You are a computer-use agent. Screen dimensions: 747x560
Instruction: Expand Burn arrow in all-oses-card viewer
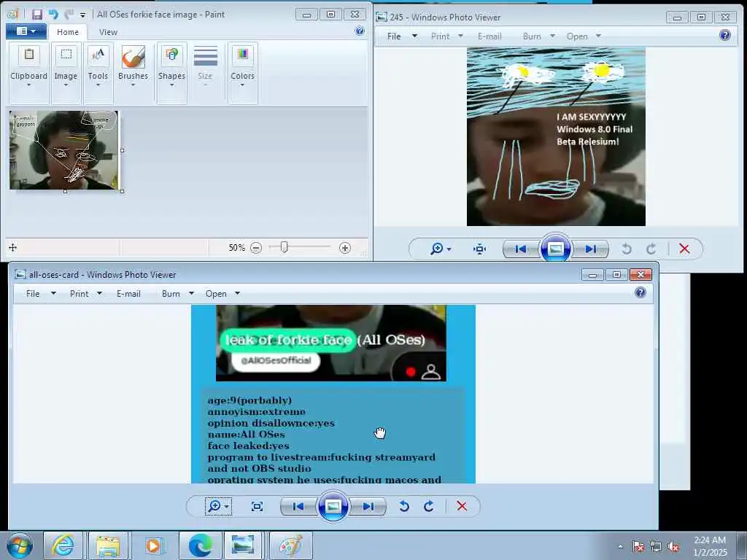click(x=191, y=293)
